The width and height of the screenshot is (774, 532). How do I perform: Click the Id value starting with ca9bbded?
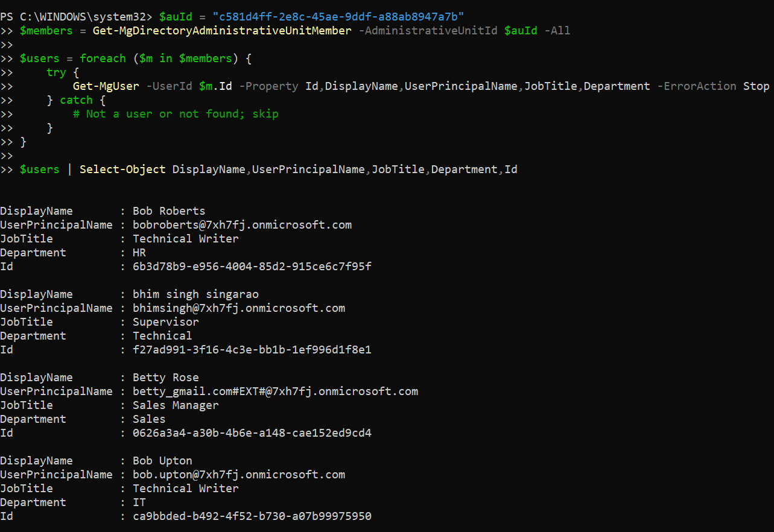pyautogui.click(x=252, y=516)
